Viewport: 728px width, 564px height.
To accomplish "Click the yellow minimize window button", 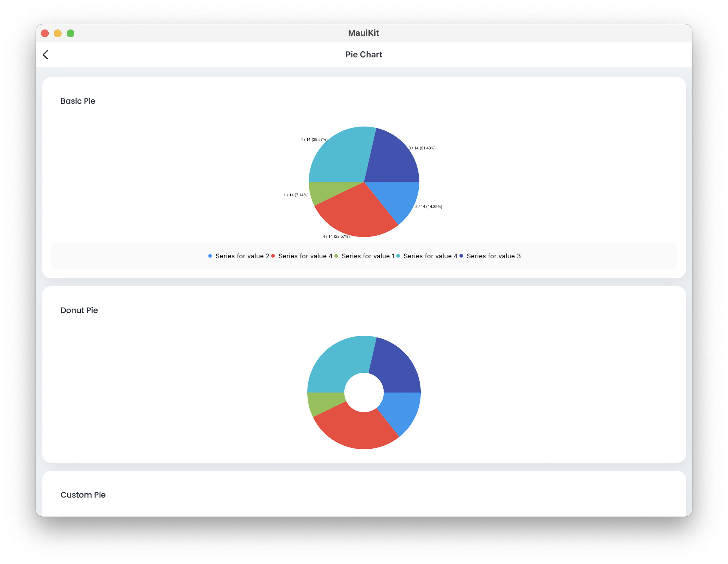I will pyautogui.click(x=58, y=33).
